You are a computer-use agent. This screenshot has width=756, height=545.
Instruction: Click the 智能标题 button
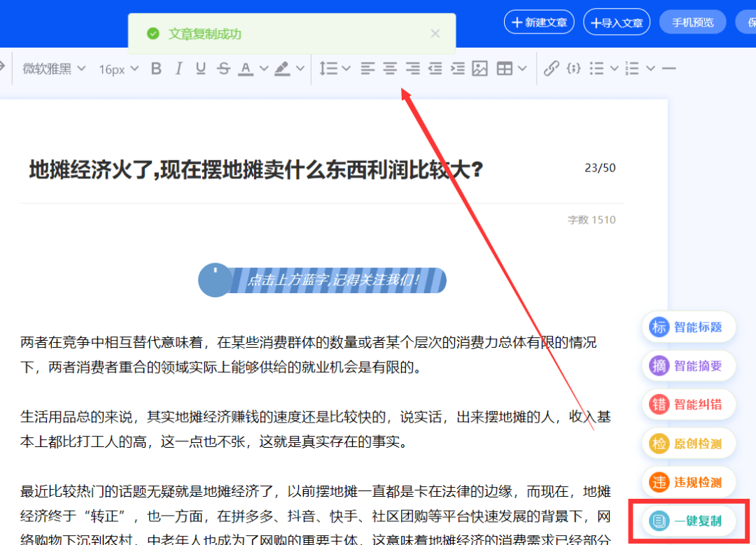[x=689, y=327]
